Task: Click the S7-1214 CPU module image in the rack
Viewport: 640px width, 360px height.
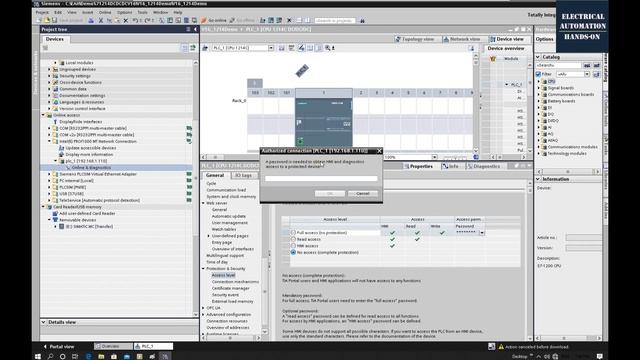Action: 324,122
